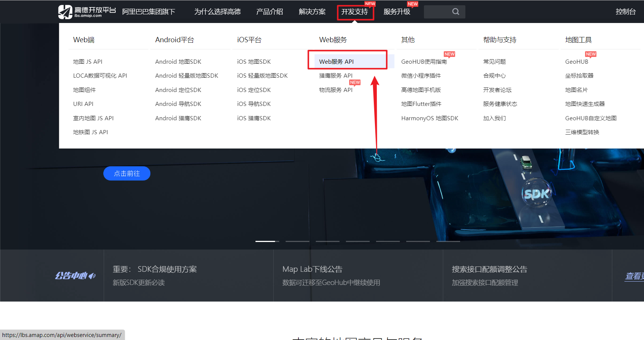
Task: Open the 服务升级 menu
Action: pos(397,12)
